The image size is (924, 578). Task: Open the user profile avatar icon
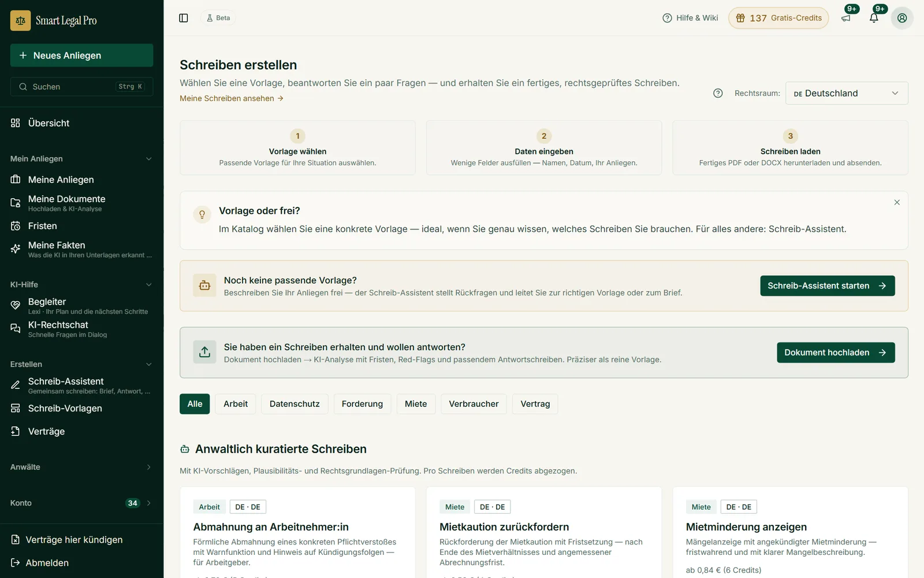[x=902, y=18]
